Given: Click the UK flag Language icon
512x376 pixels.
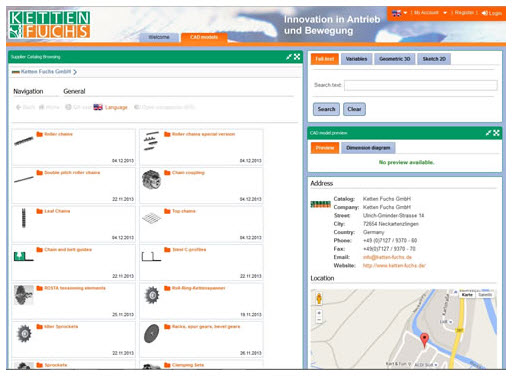Looking at the screenshot, I should click(x=98, y=107).
